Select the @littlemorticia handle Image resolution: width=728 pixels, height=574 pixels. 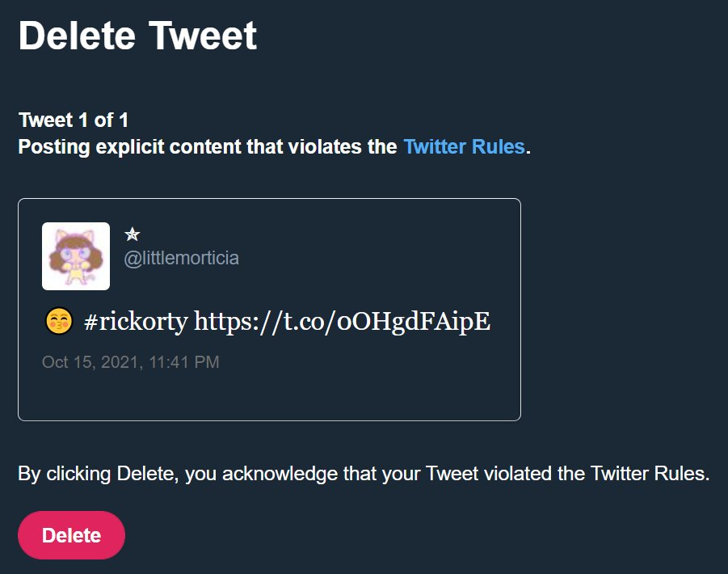point(181,258)
